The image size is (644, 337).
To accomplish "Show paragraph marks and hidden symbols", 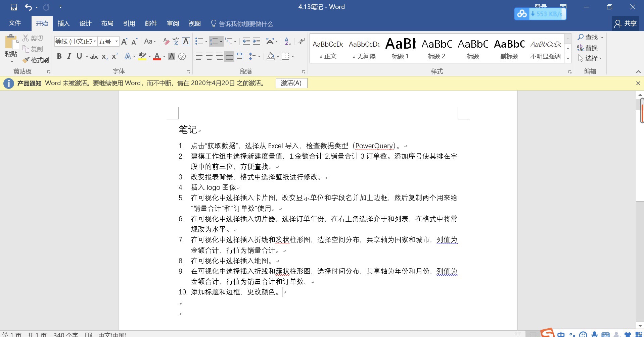I will (301, 42).
